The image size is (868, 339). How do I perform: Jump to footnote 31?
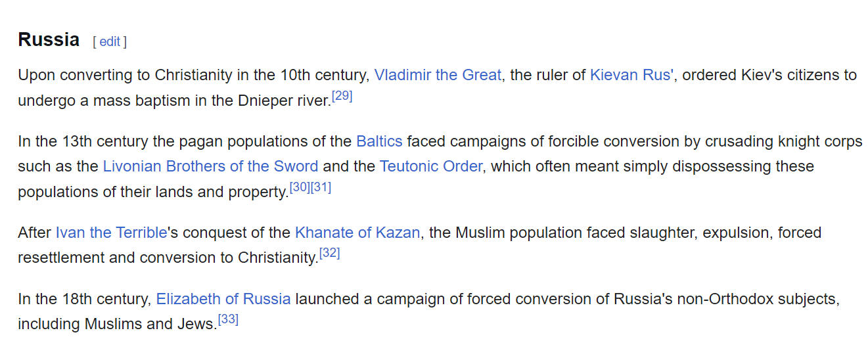pyautogui.click(x=321, y=187)
